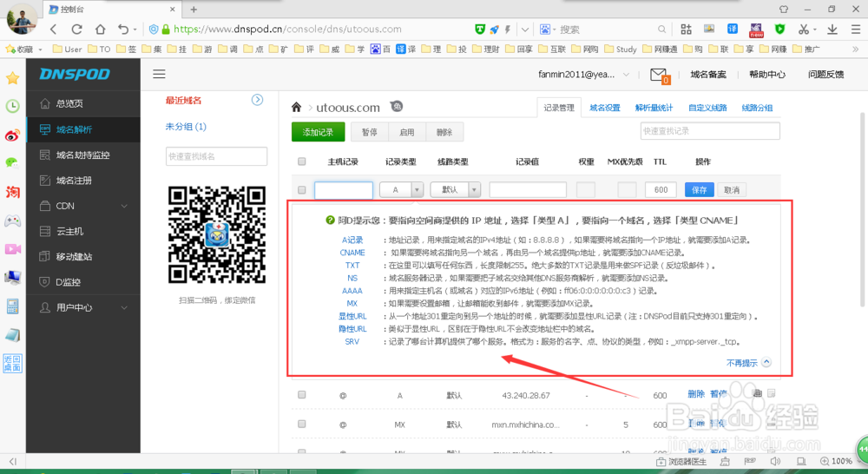This screenshot has height=474, width=868.
Task: Toggle the DNSPod hamburger menu icon
Action: 160,74
